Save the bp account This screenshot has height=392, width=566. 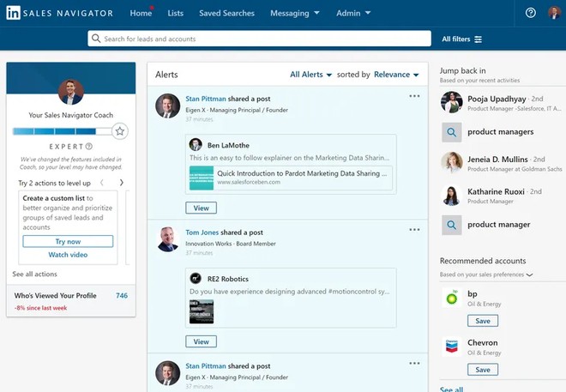click(483, 321)
